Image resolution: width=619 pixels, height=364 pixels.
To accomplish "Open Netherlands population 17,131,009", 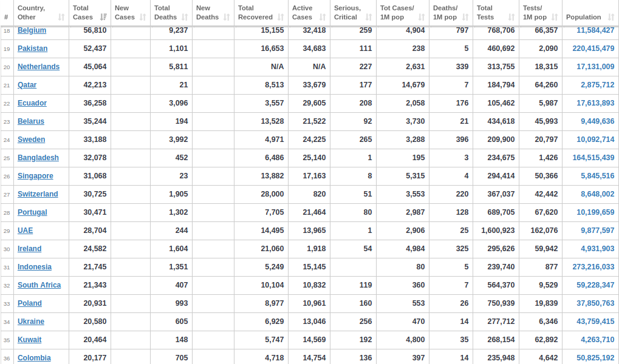I will (x=595, y=67).
